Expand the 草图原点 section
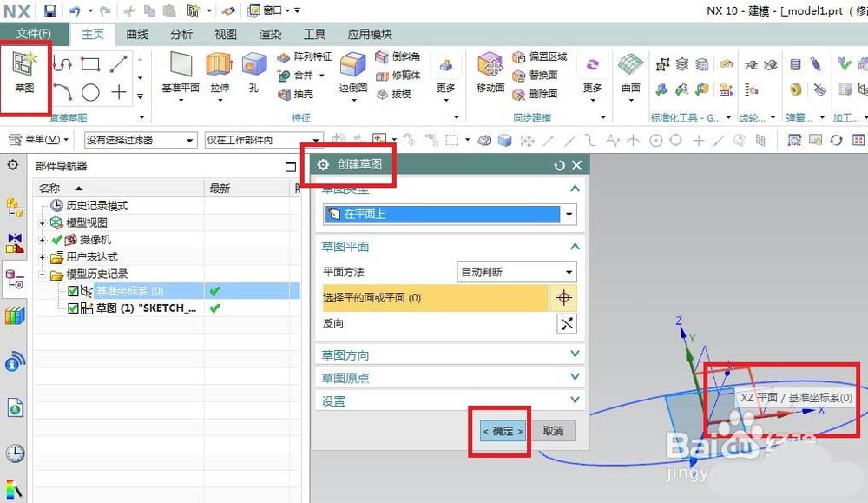The height and width of the screenshot is (503, 868). point(575,377)
